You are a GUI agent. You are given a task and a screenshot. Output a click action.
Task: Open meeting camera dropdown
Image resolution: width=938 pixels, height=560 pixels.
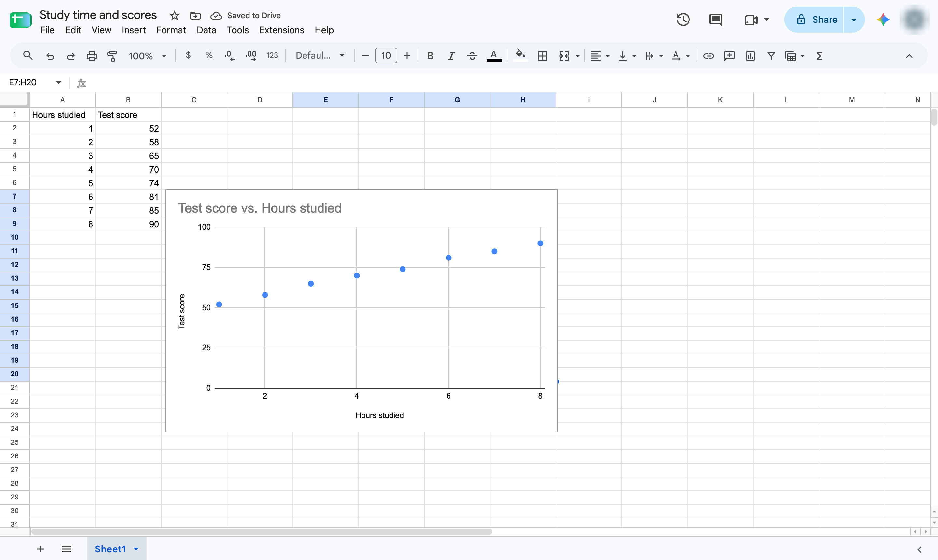[766, 20]
